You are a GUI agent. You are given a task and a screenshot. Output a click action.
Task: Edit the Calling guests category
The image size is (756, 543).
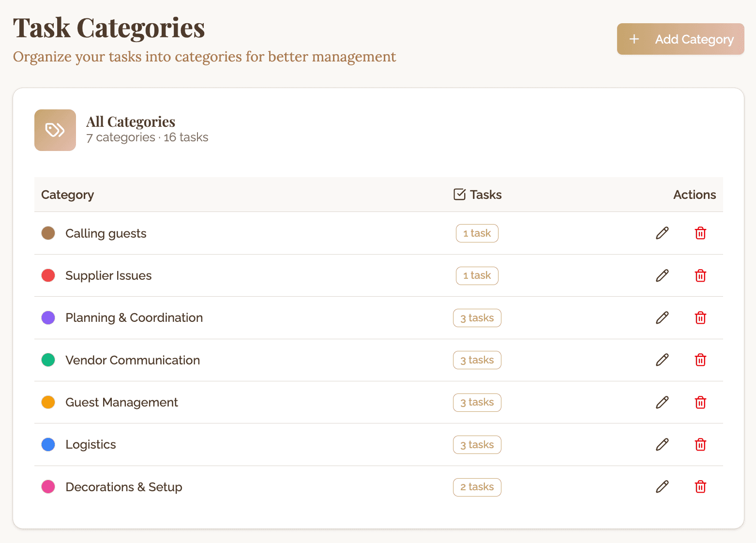click(662, 233)
